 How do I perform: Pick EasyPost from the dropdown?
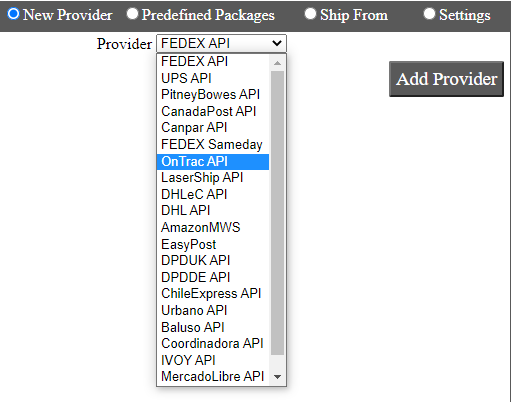(x=213, y=244)
